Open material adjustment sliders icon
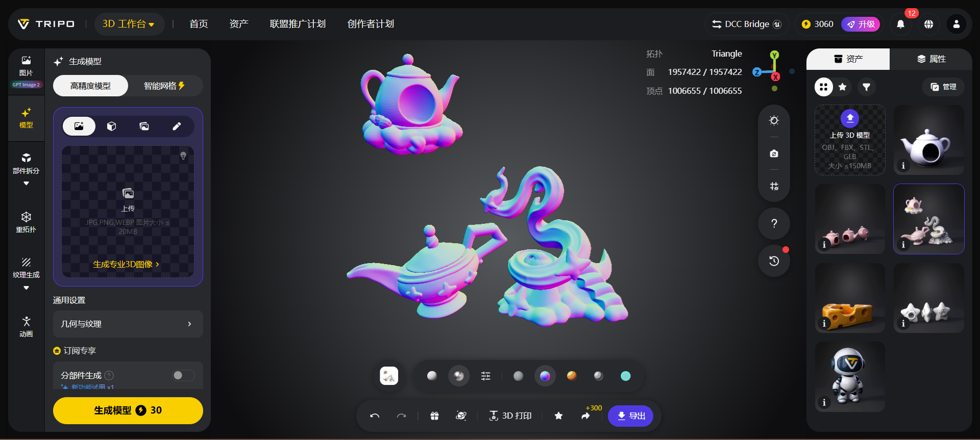This screenshot has height=440, width=980. 485,376
